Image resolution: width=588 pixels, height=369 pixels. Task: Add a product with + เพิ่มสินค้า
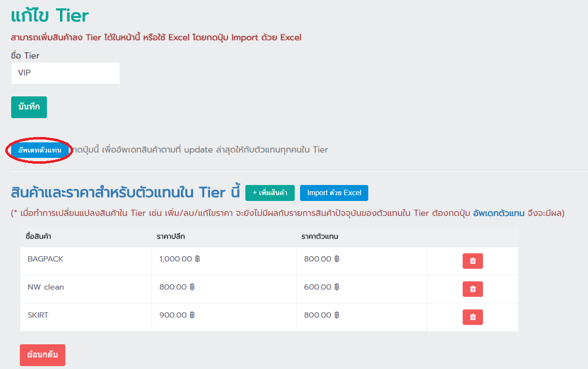pyautogui.click(x=270, y=193)
